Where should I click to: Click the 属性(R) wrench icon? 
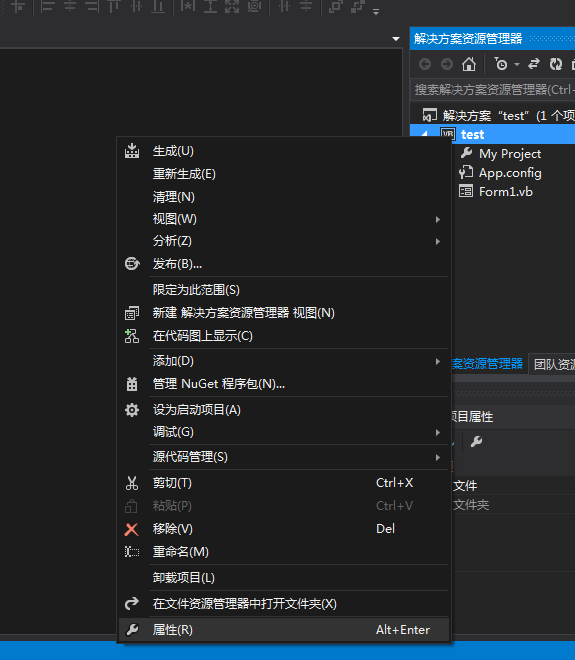tap(132, 630)
